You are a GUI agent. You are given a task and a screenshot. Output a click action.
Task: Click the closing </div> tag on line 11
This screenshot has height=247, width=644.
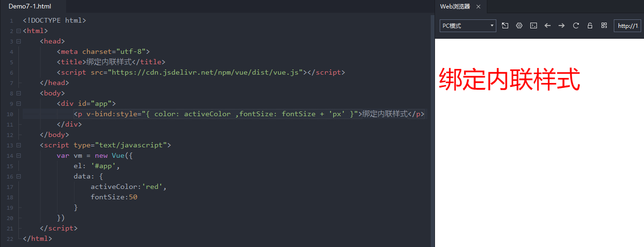[69, 124]
